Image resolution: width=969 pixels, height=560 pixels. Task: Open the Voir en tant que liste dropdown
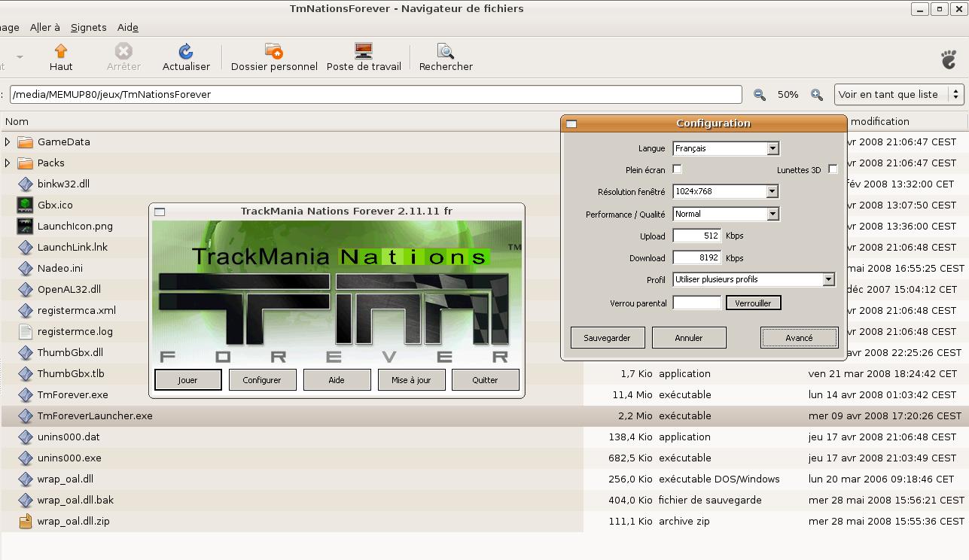pos(899,94)
